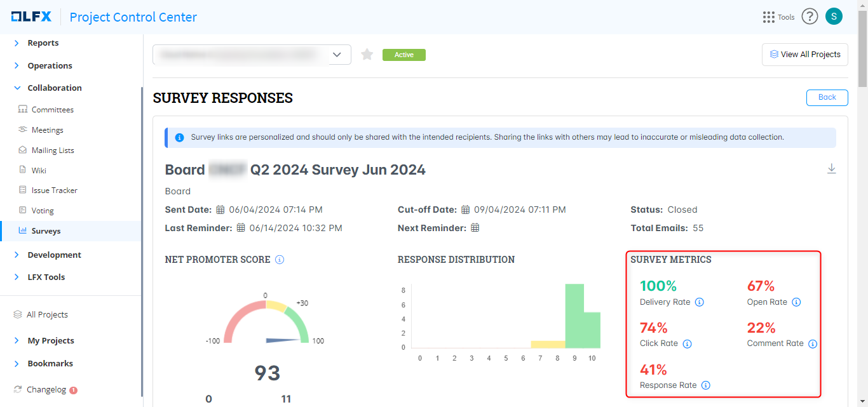Click Net Promoter Score info icon
The image size is (868, 407).
coord(280,260)
